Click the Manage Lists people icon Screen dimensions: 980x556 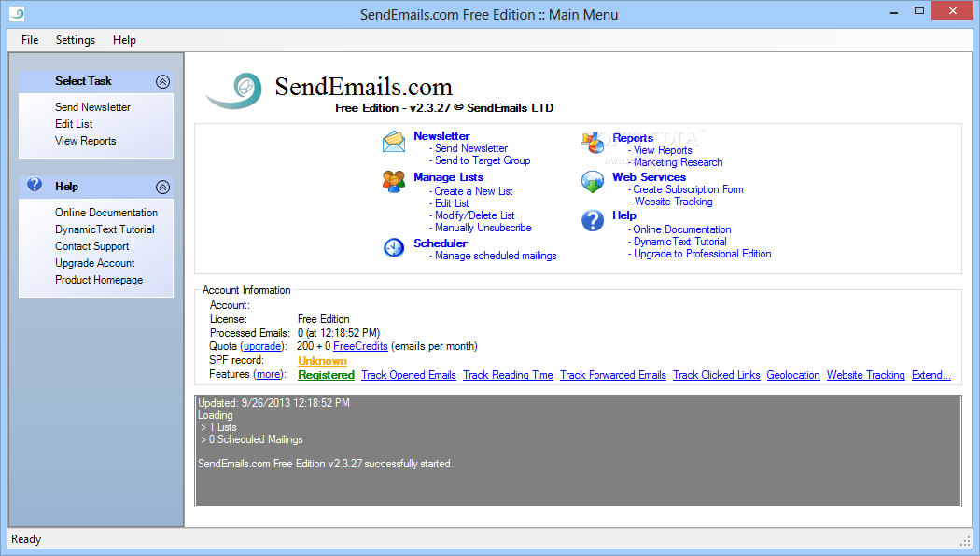394,182
